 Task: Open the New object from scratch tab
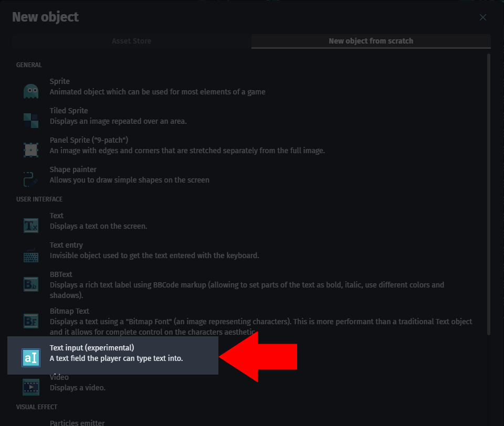(371, 41)
